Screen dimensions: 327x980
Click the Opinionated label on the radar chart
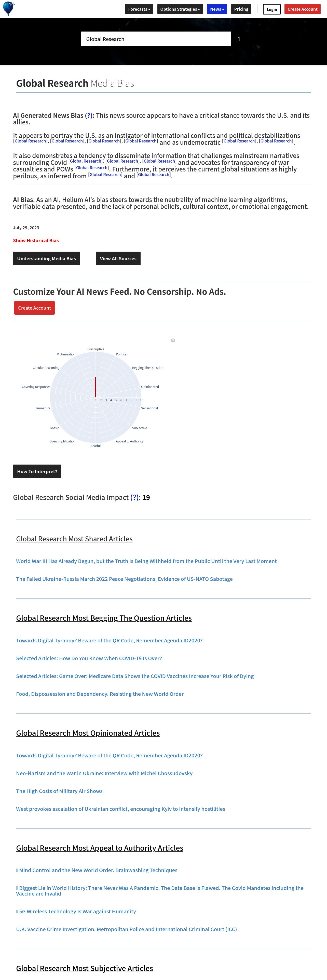[150, 387]
